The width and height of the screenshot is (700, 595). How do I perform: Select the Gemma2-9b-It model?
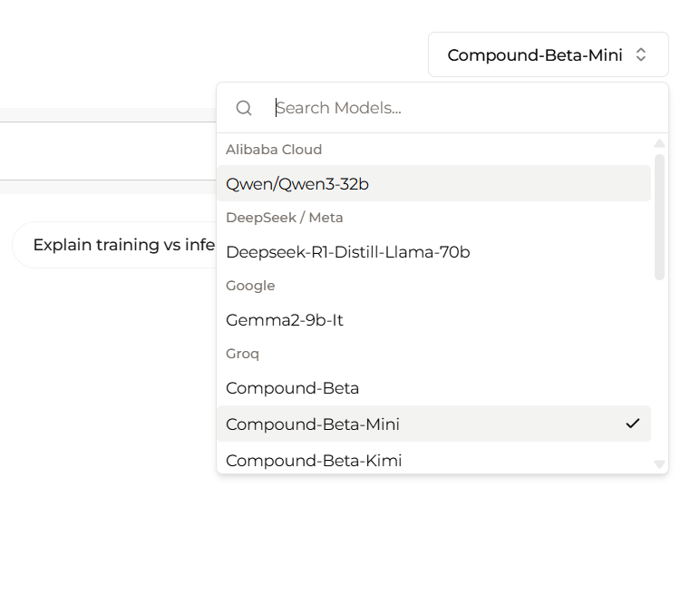(x=433, y=320)
